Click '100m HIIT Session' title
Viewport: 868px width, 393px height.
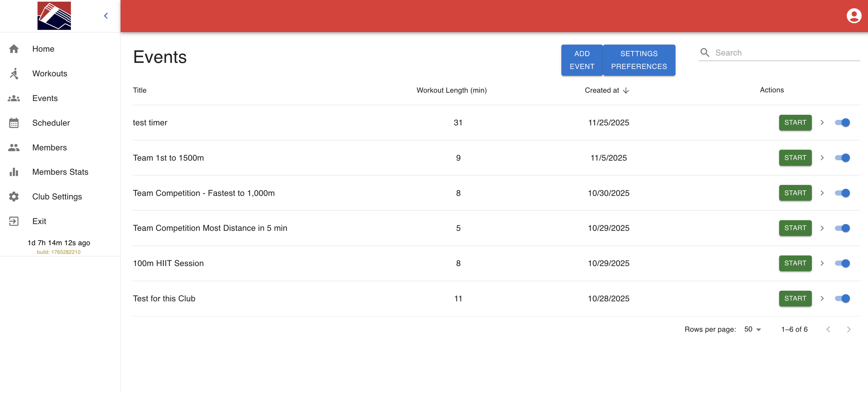coord(168,263)
